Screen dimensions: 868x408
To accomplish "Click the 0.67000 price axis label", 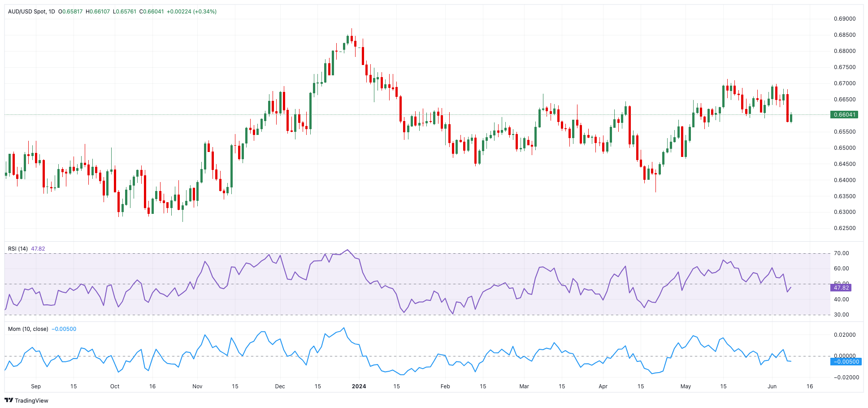I will pos(845,83).
